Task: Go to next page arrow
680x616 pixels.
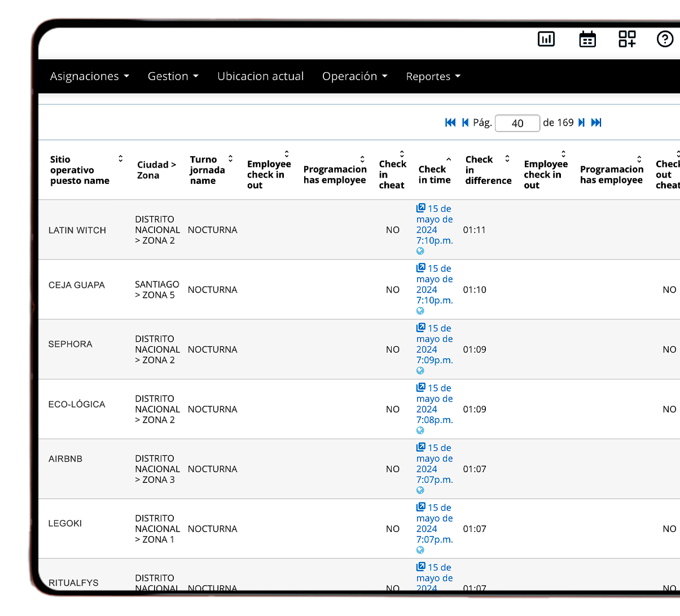Action: pyautogui.click(x=581, y=123)
